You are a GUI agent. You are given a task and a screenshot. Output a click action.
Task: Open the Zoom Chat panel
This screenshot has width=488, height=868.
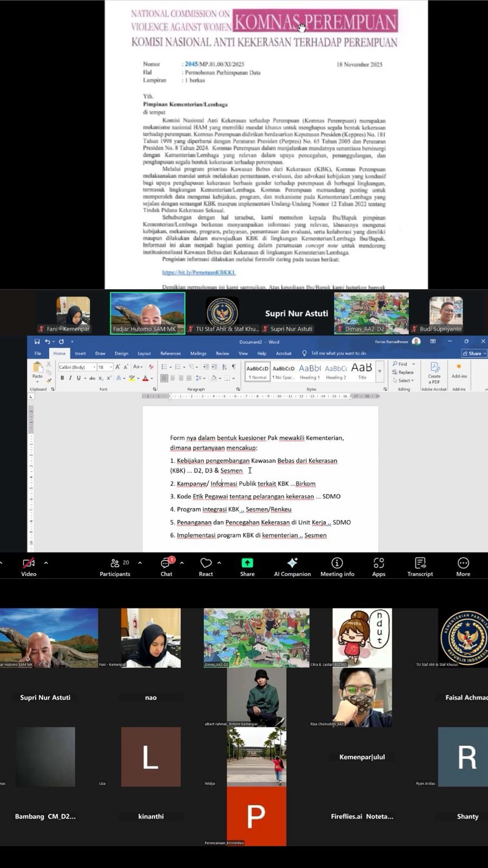pos(166,566)
